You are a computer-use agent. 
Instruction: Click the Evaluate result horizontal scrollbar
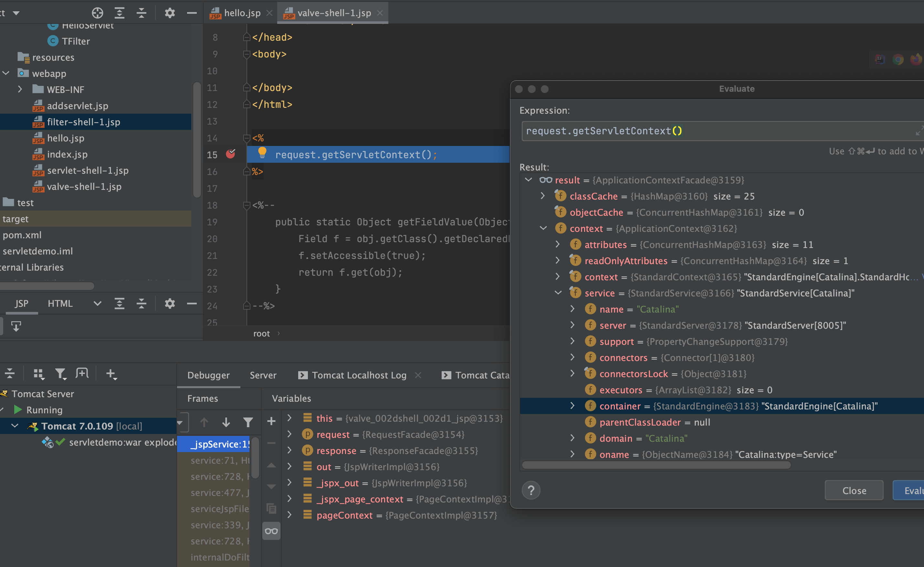tap(656, 465)
